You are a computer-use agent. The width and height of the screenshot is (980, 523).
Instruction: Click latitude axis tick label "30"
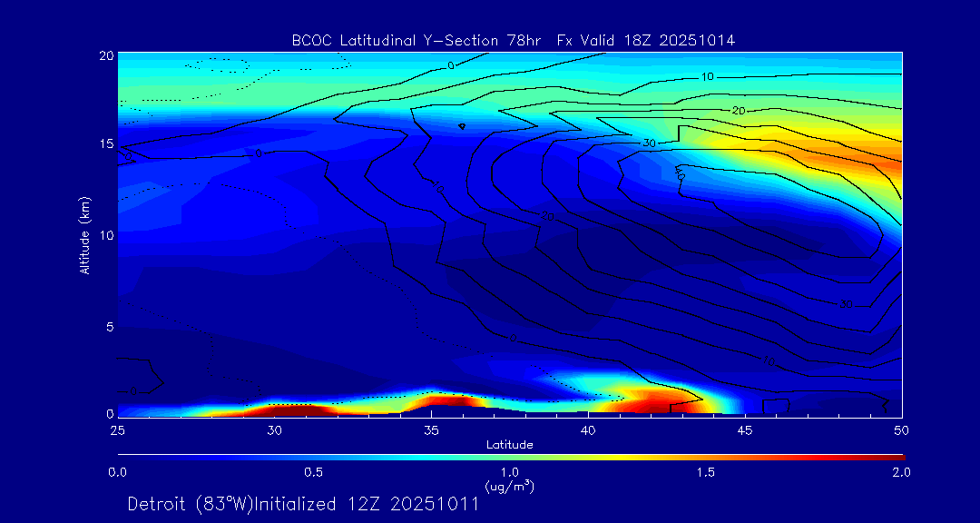point(274,430)
